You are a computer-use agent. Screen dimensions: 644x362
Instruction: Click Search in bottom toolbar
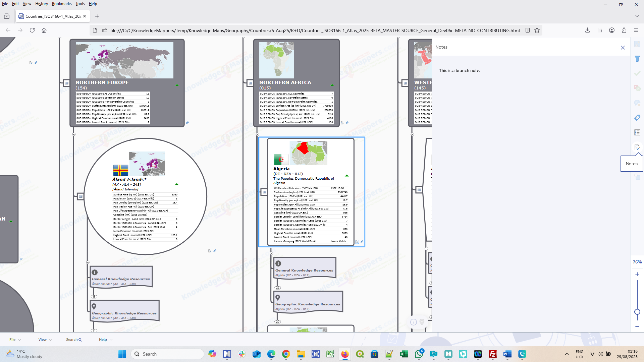74,340
